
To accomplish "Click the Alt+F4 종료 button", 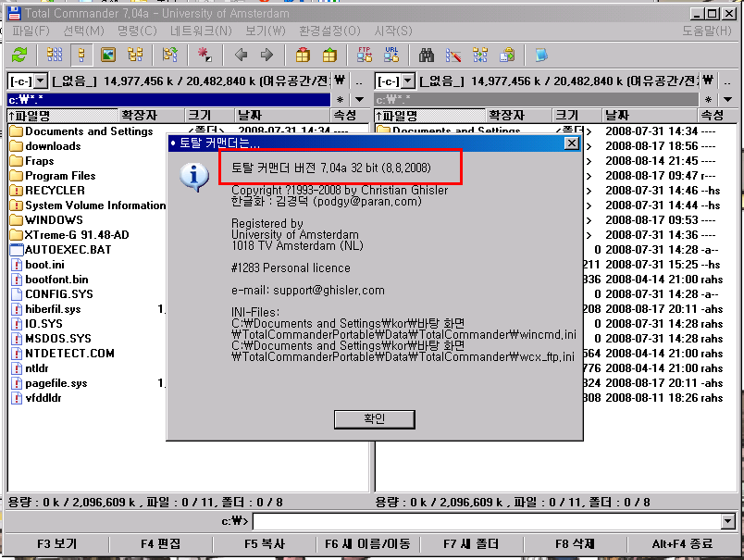I will coord(682,544).
